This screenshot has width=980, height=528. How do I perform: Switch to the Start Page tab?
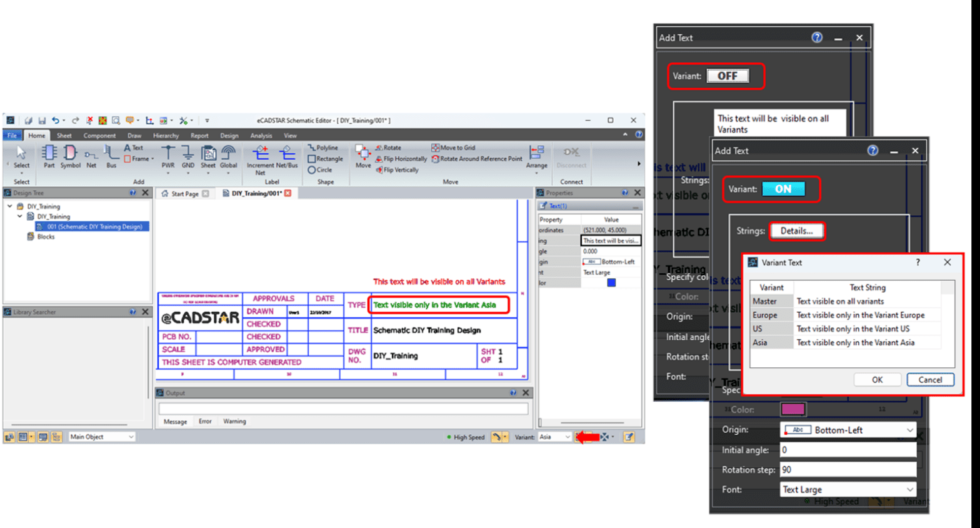(x=184, y=193)
